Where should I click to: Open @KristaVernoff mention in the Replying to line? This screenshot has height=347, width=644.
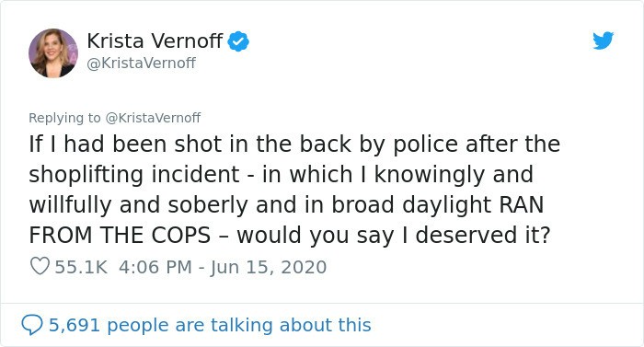[154, 118]
